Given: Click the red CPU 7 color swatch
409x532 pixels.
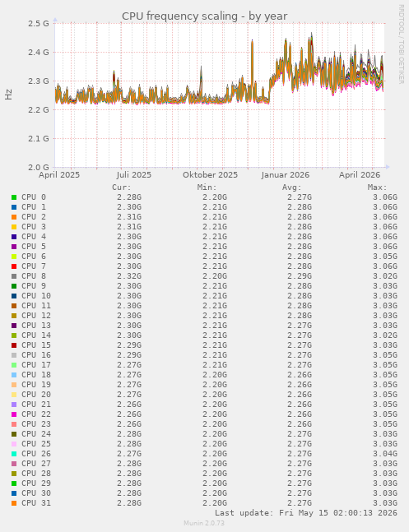Looking at the screenshot, I should (x=14, y=266).
